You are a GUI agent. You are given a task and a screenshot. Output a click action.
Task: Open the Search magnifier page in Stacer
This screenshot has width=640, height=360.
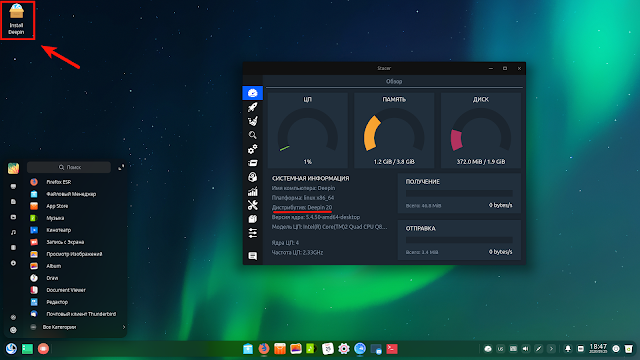point(253,135)
